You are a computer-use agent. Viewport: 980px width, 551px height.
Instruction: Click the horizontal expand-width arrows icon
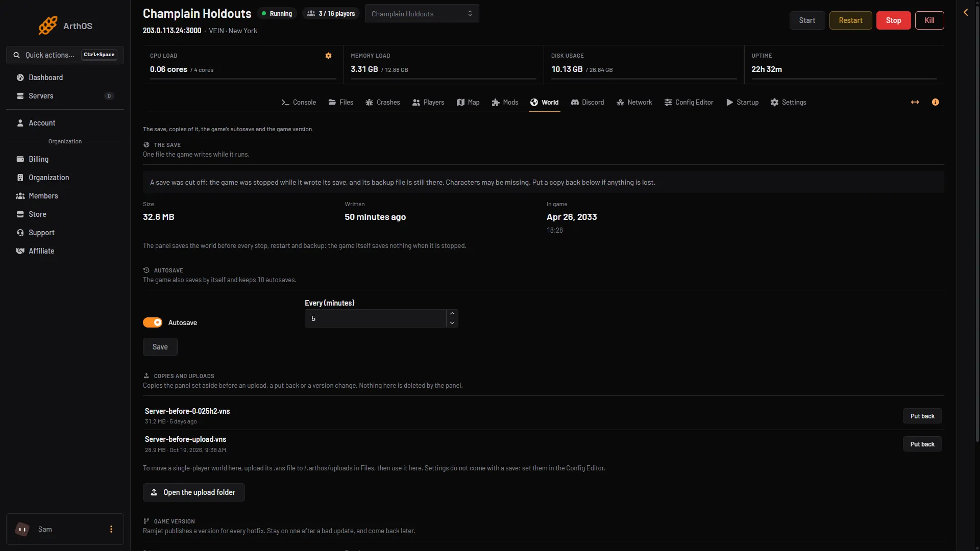[915, 102]
